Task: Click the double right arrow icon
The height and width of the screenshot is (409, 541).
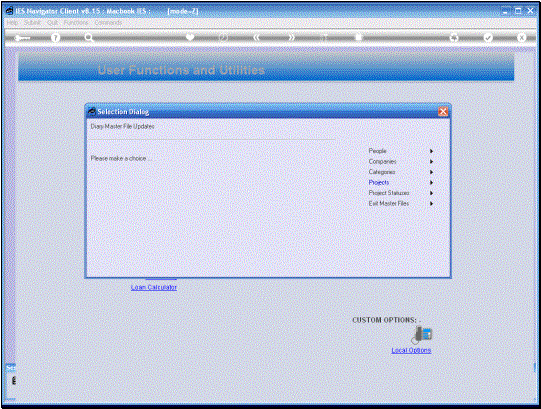Action: coord(292,38)
